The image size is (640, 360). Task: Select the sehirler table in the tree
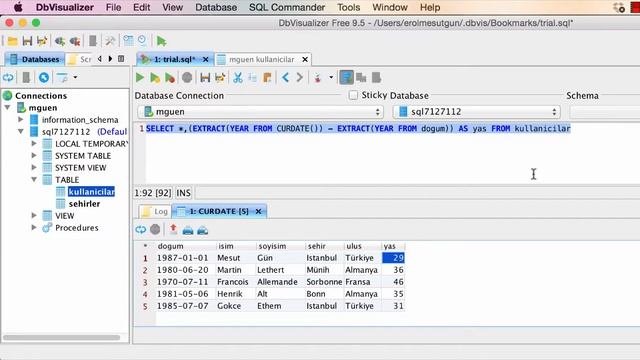click(x=84, y=204)
